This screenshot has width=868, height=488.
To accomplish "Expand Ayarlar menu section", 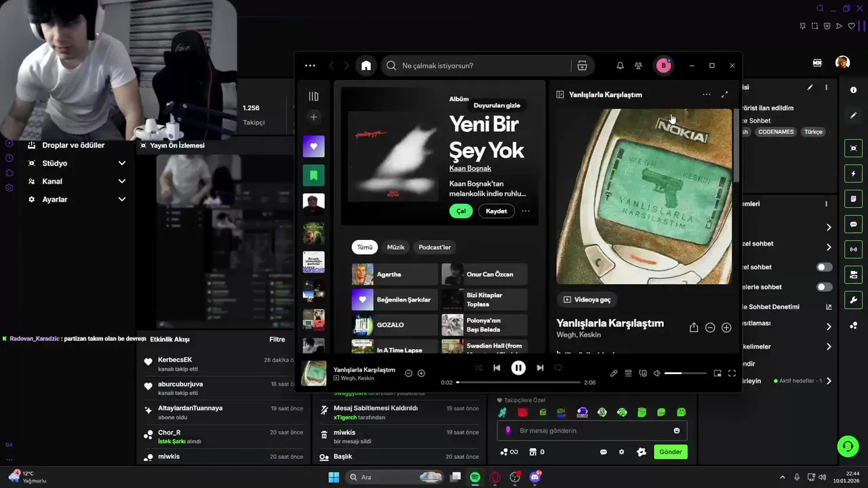I will (122, 199).
